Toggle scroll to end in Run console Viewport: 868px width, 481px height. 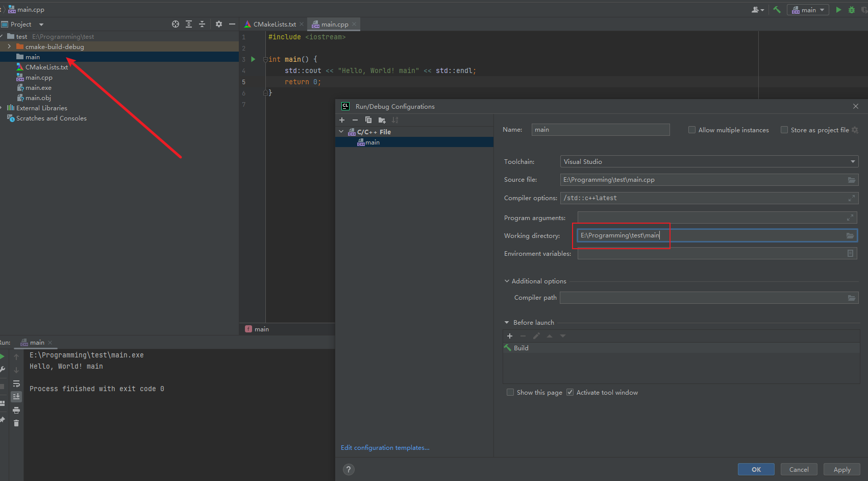coord(16,396)
